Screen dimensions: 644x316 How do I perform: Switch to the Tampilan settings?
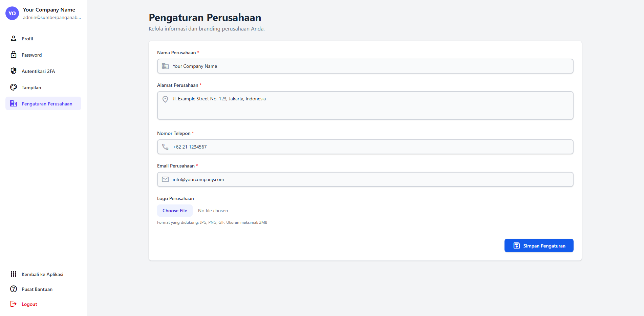(x=31, y=87)
